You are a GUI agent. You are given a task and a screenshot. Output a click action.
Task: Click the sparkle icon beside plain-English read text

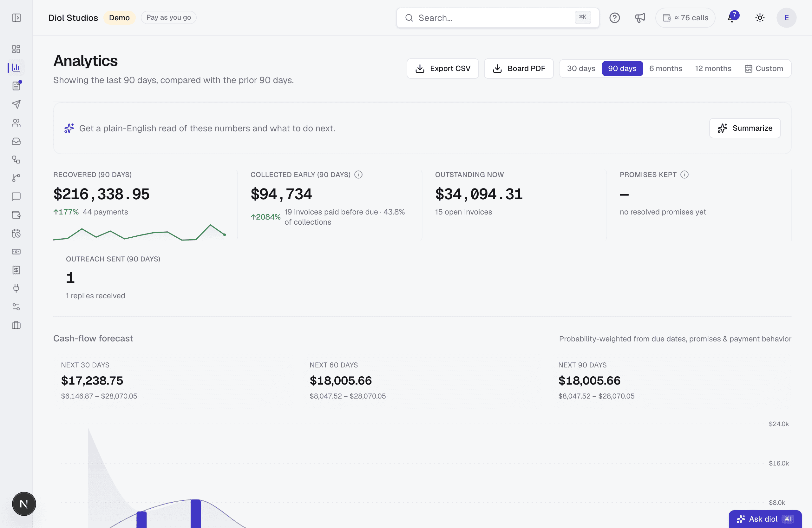pos(69,128)
